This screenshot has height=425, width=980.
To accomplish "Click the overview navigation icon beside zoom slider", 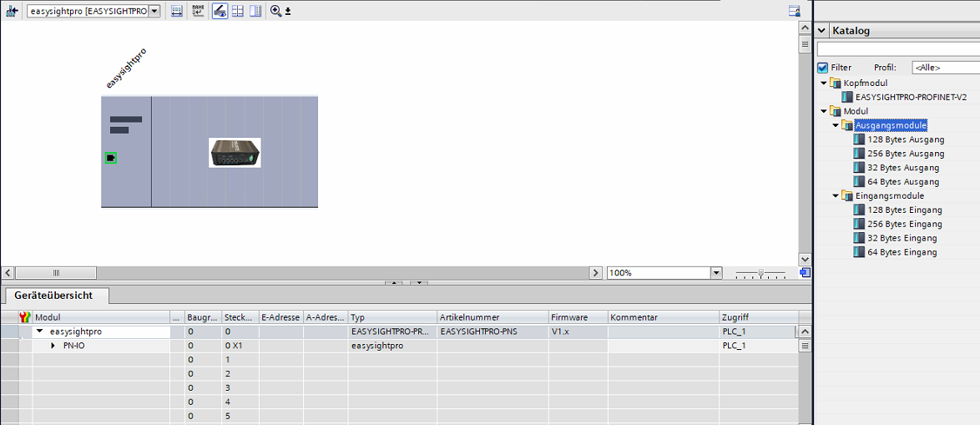I will 804,272.
